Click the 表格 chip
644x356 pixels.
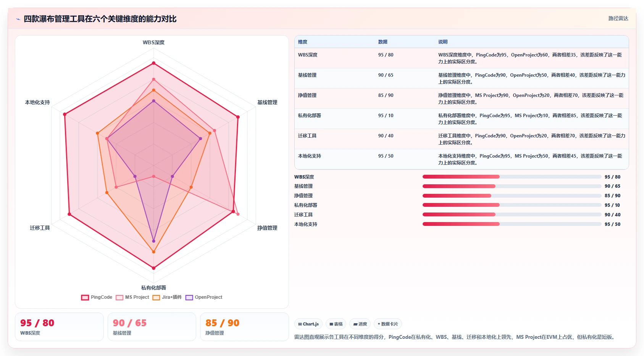point(336,324)
